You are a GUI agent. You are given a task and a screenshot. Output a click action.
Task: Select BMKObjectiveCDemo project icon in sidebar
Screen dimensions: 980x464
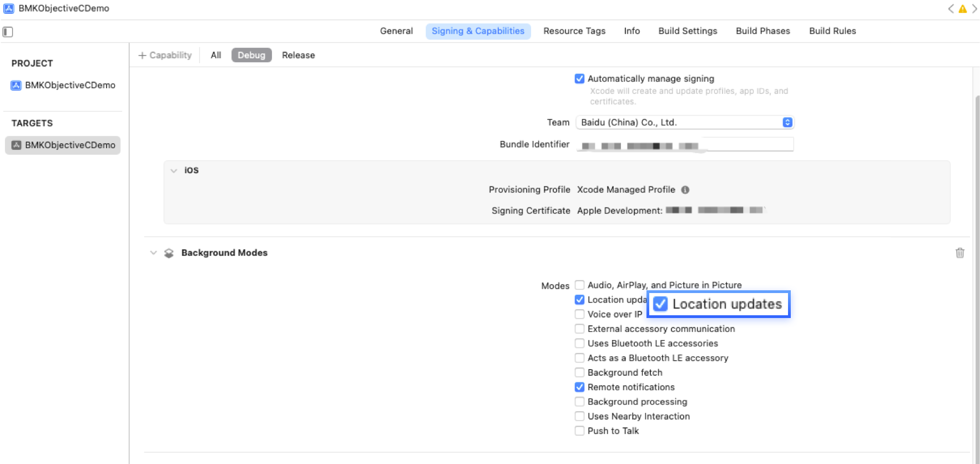point(16,85)
